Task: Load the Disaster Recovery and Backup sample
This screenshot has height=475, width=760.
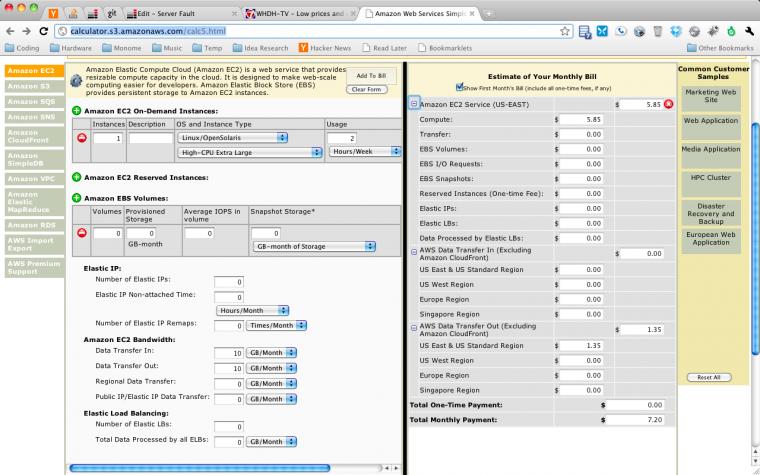Action: [x=711, y=214]
